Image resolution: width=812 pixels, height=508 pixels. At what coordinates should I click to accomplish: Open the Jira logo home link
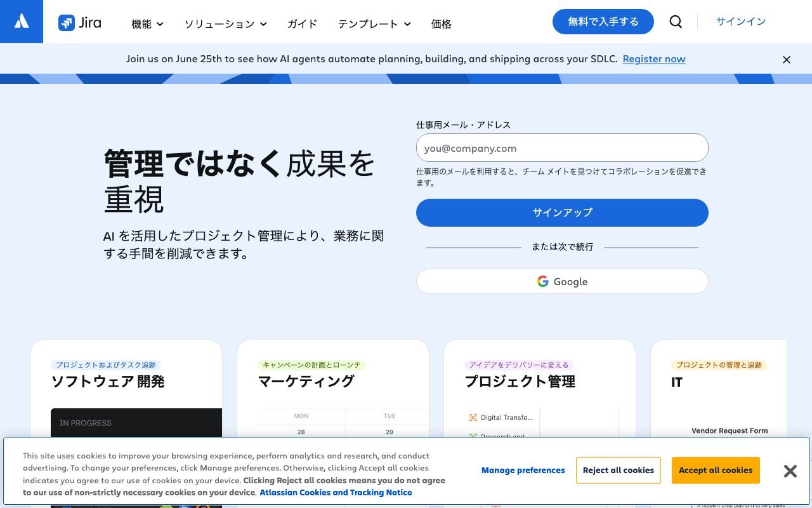coord(80,23)
